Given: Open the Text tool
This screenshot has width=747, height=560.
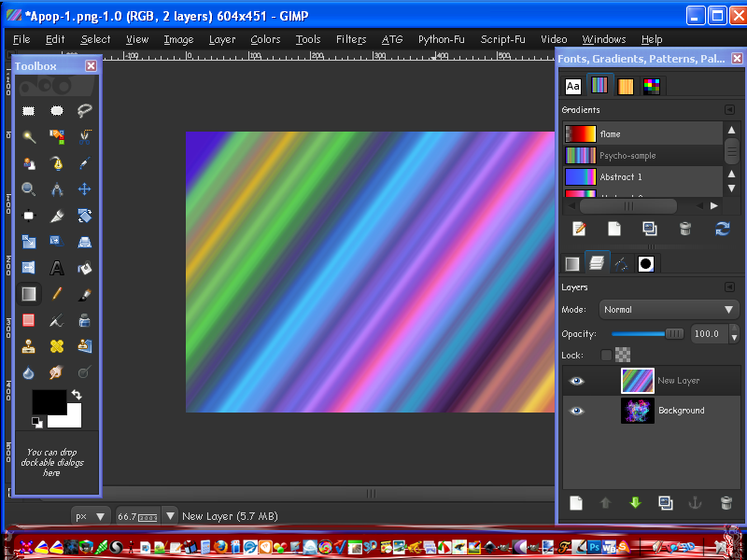Looking at the screenshot, I should click(x=56, y=266).
